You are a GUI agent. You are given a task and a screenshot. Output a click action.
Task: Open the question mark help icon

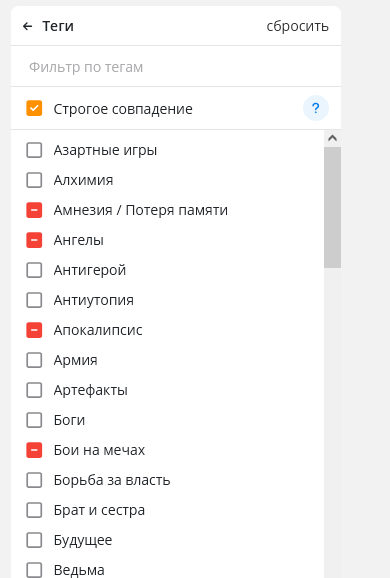[316, 108]
